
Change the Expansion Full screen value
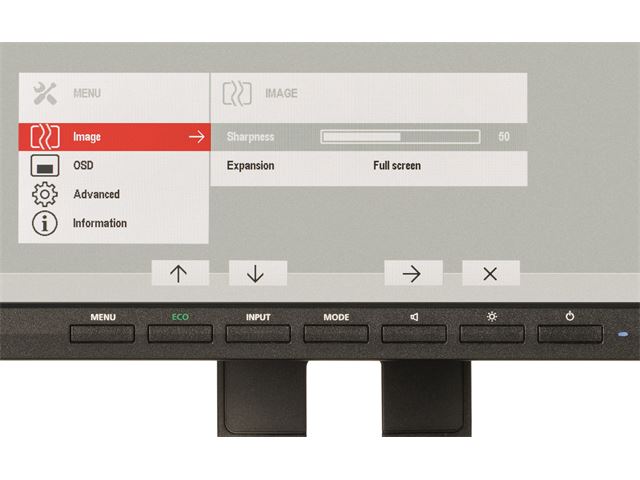[x=397, y=166]
